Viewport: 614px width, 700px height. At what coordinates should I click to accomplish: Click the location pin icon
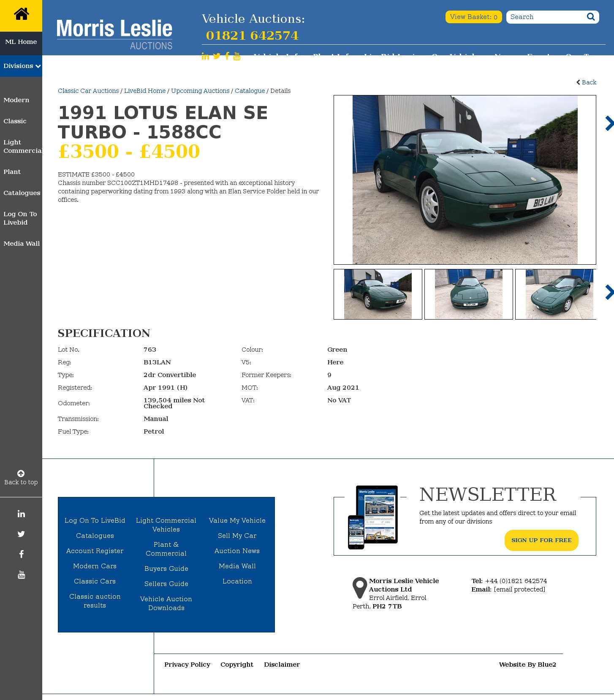360,588
